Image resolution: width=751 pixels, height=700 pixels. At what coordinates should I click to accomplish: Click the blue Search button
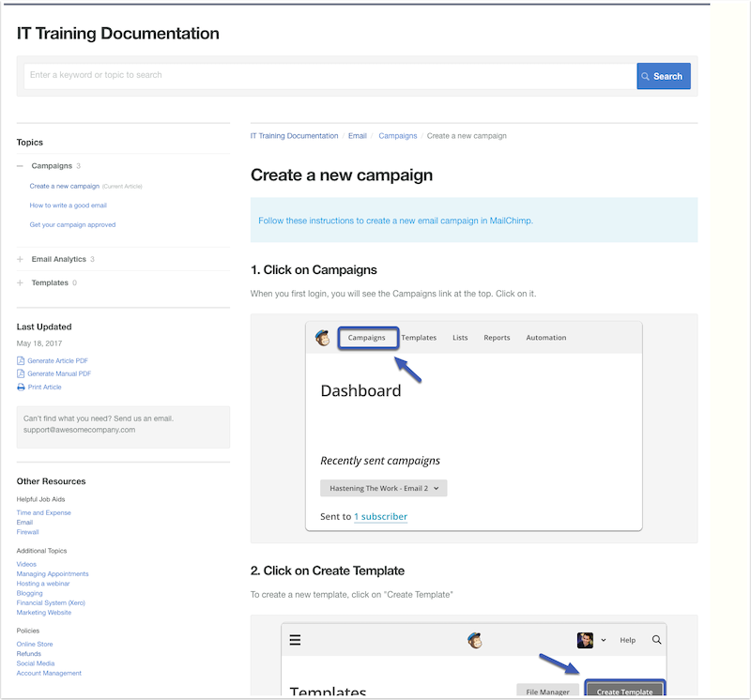(x=663, y=75)
